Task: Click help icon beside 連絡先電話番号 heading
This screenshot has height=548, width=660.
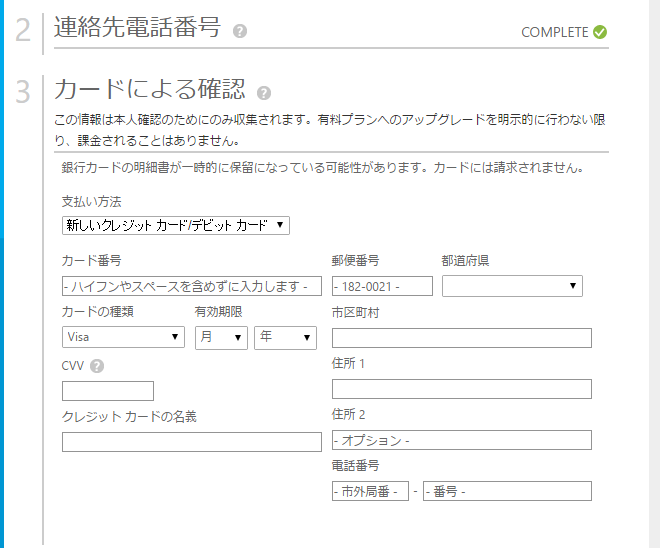Action: 240,31
